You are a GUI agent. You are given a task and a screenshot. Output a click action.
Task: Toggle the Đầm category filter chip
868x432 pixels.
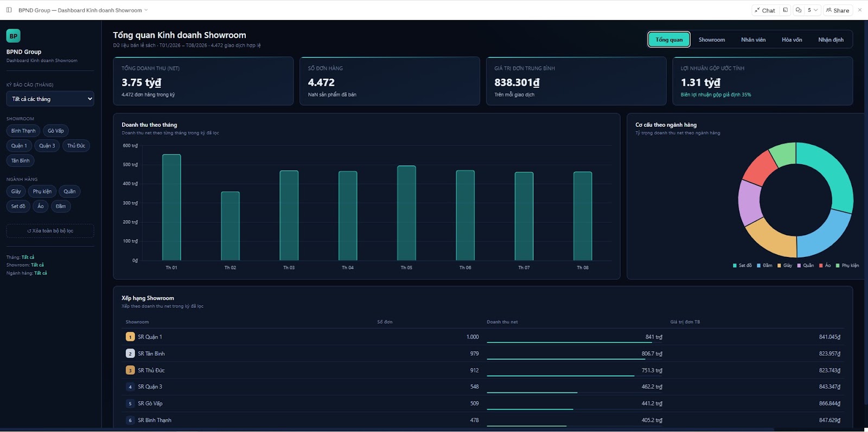point(61,207)
